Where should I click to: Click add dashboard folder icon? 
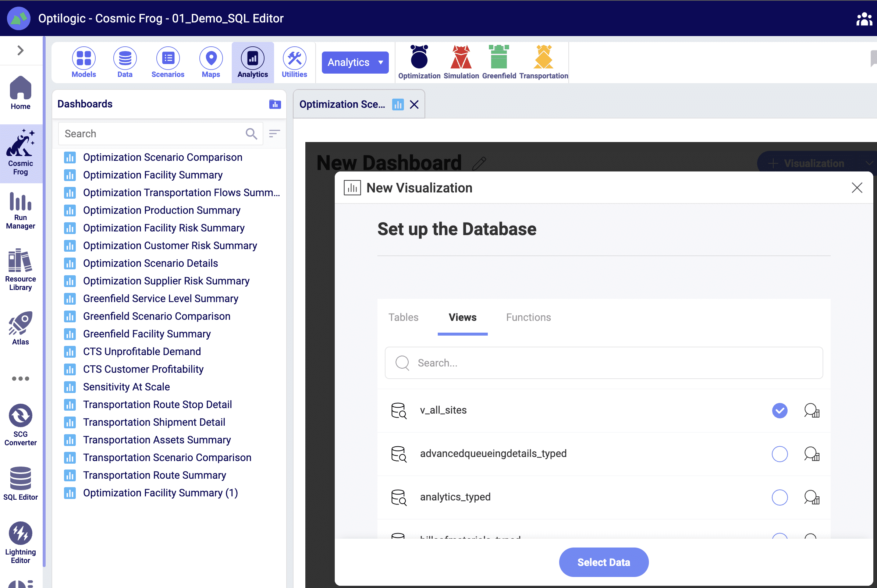click(275, 104)
